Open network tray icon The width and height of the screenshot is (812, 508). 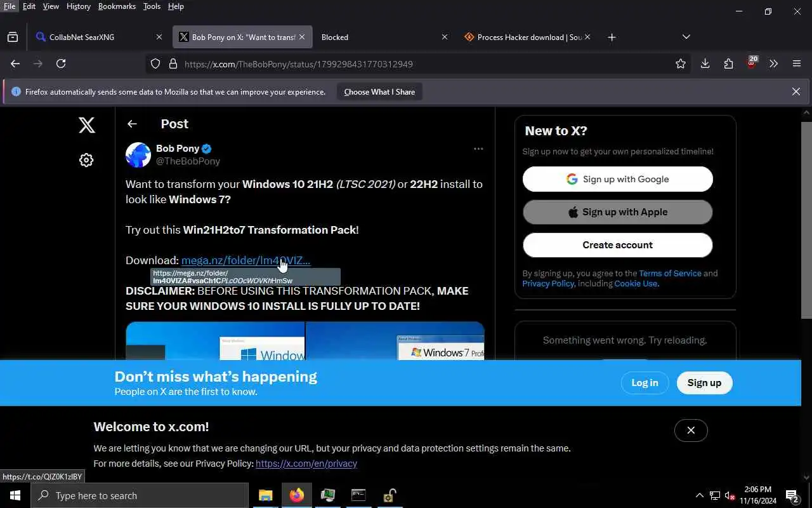pos(715,495)
